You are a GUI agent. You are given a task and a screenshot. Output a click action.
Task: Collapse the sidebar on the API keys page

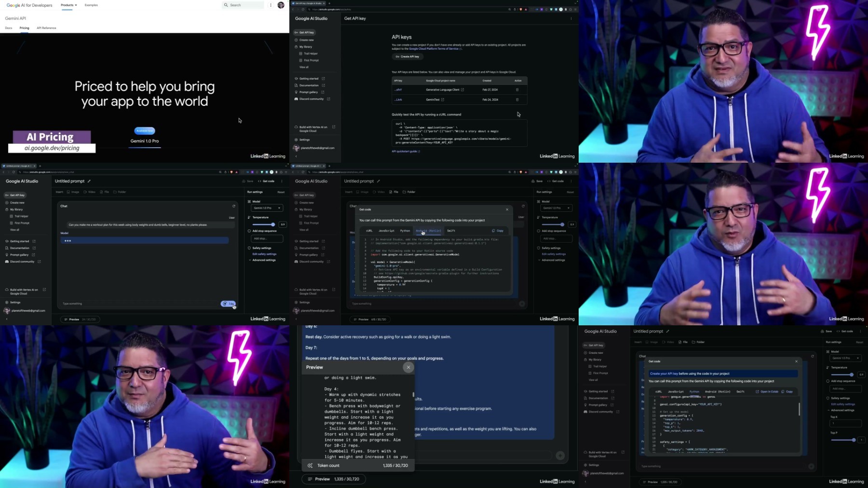click(296, 156)
